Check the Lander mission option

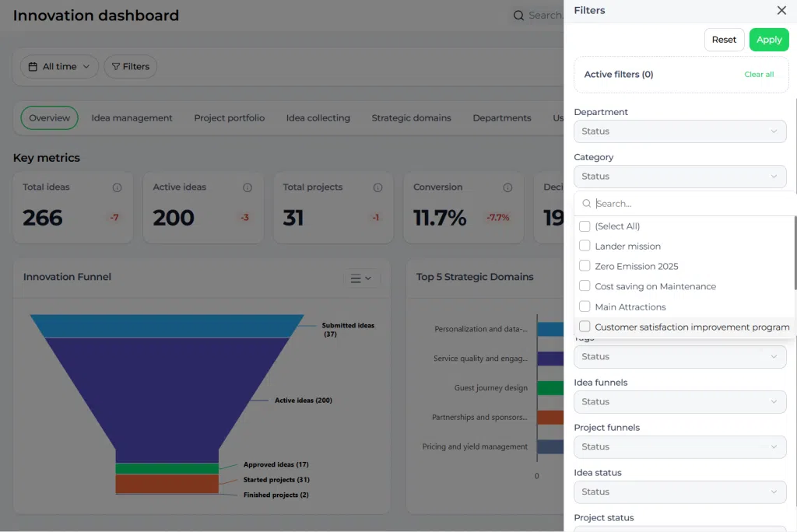coord(585,246)
